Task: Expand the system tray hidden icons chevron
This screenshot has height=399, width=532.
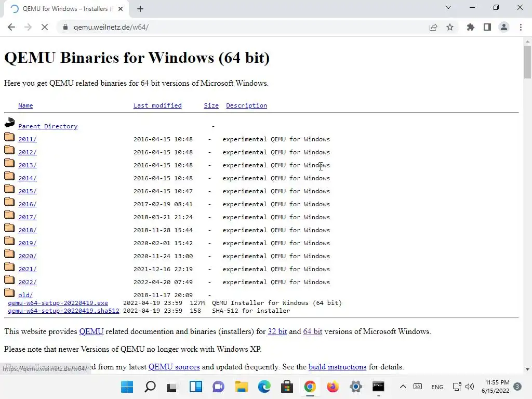Action: pyautogui.click(x=403, y=387)
